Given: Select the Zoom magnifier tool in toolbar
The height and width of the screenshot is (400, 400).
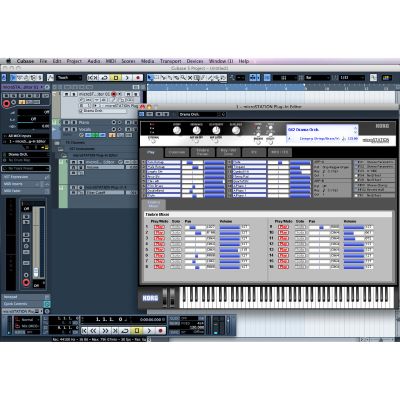Looking at the screenshot, I should [183, 78].
